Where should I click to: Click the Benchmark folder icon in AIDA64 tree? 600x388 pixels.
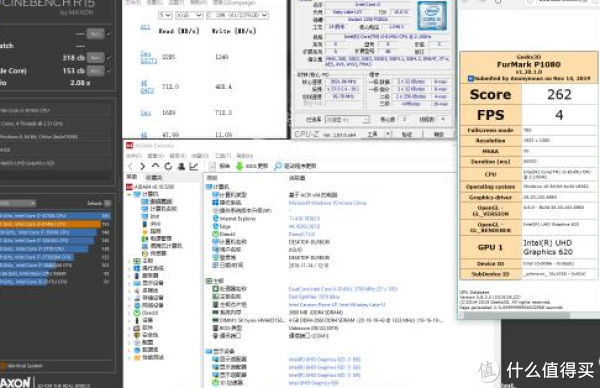137,357
